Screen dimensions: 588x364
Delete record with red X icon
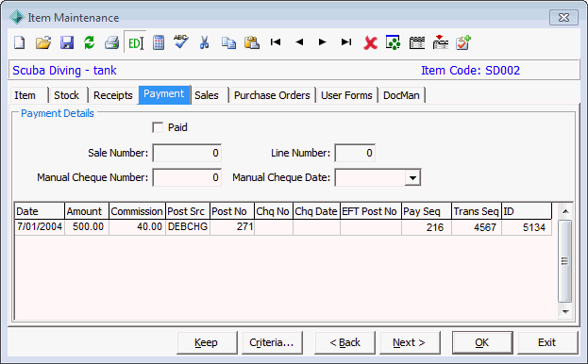(x=370, y=42)
